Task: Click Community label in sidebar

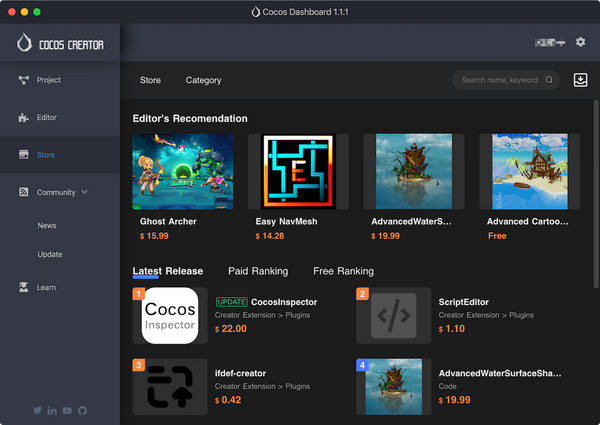Action: pyautogui.click(x=56, y=192)
